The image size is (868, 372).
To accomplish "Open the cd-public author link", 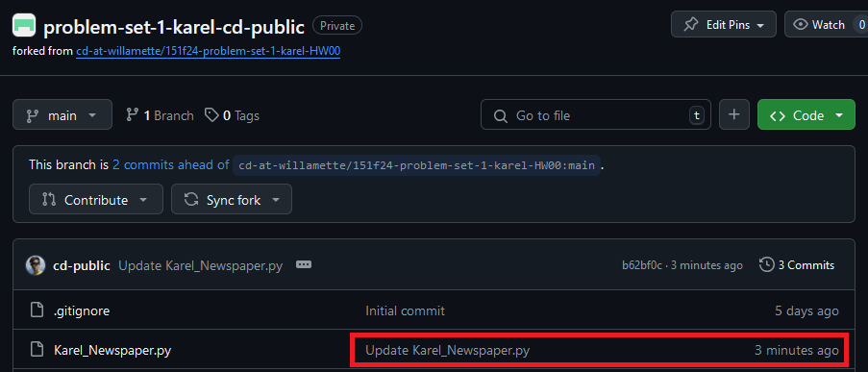I will (x=82, y=265).
